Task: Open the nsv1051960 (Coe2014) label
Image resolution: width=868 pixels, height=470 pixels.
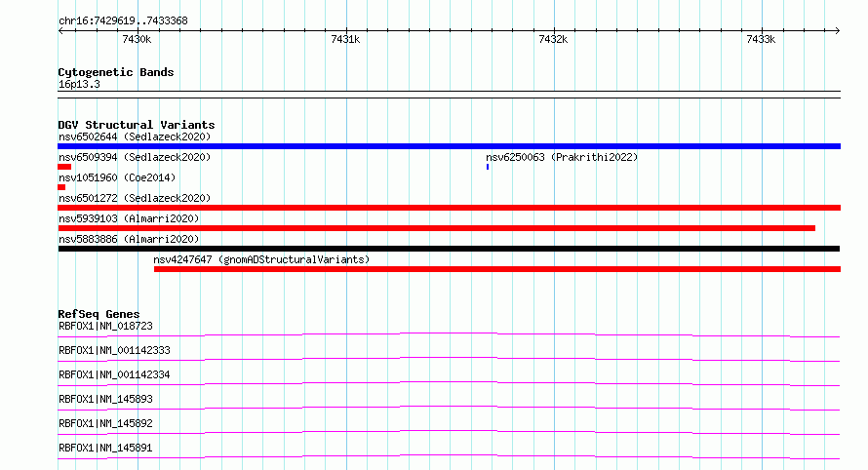Action: (117, 177)
